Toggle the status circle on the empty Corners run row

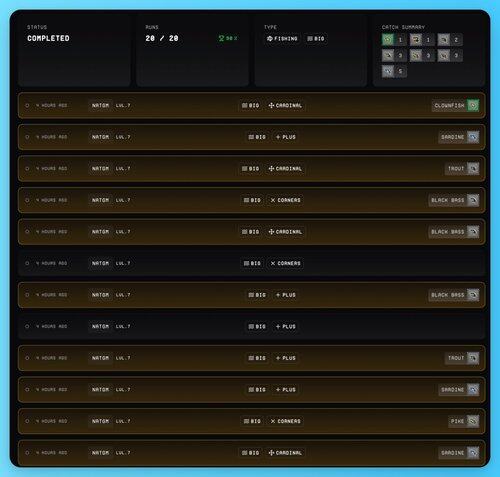click(27, 263)
